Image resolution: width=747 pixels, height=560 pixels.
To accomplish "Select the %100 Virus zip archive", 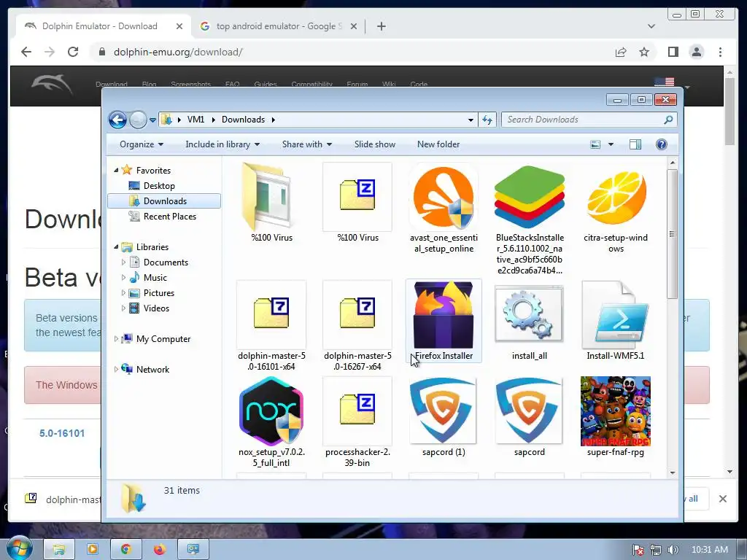I will tap(357, 203).
